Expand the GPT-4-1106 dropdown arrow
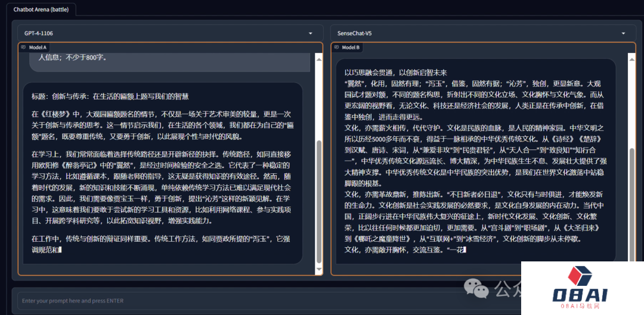This screenshot has width=644, height=315. click(x=311, y=33)
